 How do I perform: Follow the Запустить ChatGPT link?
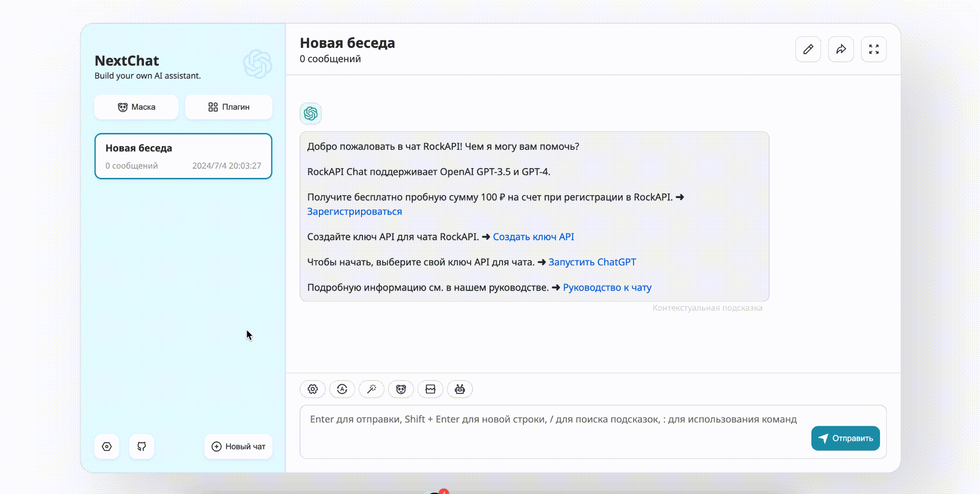pos(592,262)
